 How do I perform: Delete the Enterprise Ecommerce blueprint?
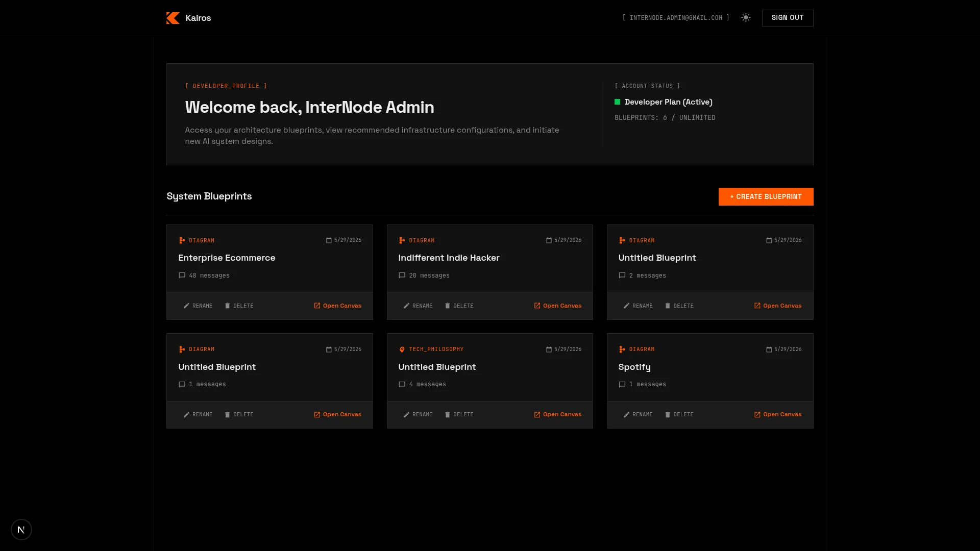point(239,306)
